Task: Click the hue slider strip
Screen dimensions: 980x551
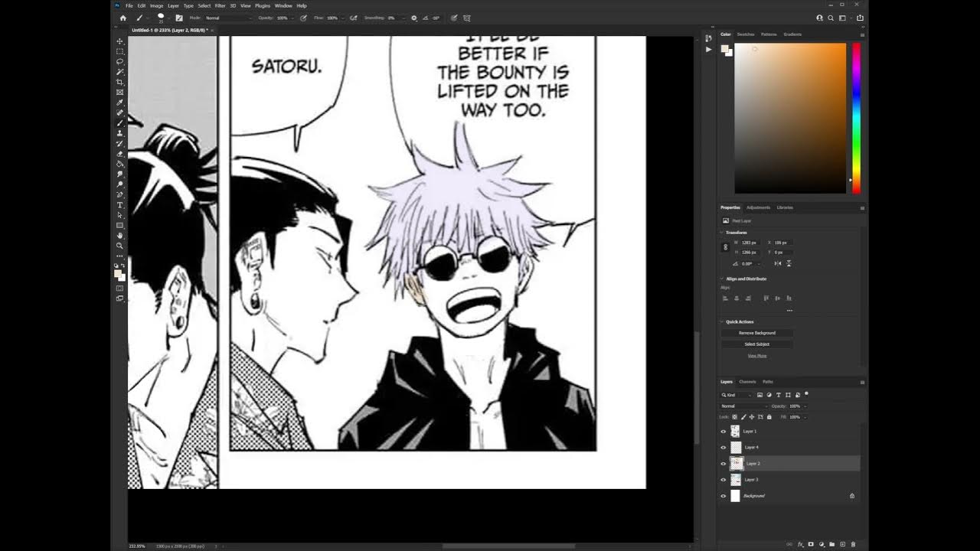Action: [x=856, y=118]
